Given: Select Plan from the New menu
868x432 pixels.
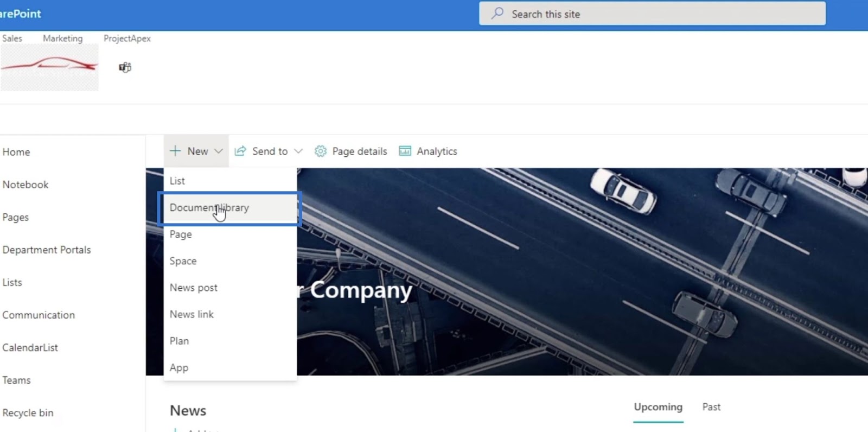Looking at the screenshot, I should pyautogui.click(x=230, y=340).
